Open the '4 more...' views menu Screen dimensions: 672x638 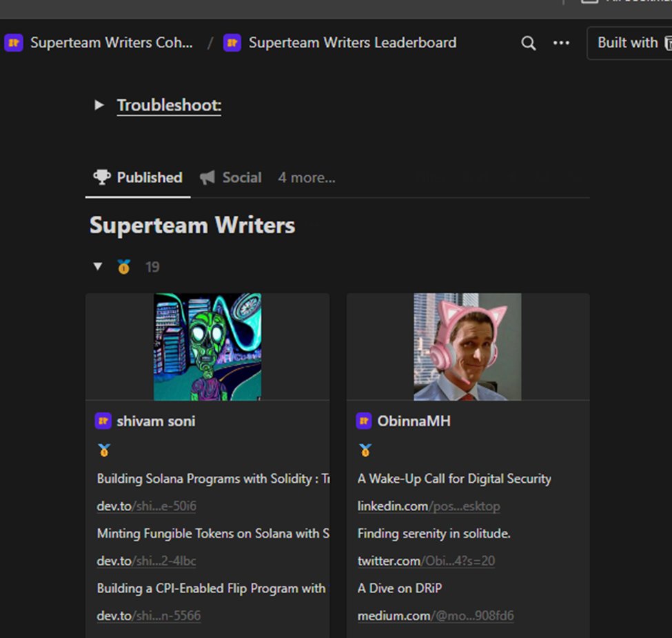point(307,177)
